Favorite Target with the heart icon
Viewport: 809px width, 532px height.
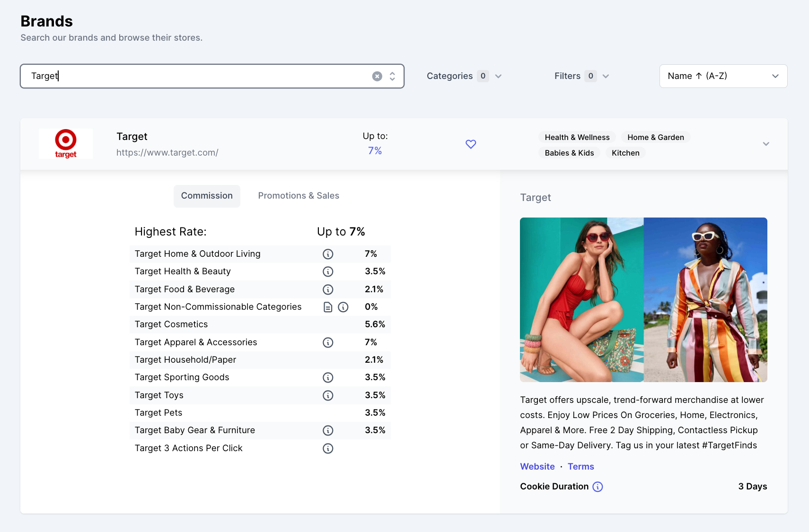(471, 144)
